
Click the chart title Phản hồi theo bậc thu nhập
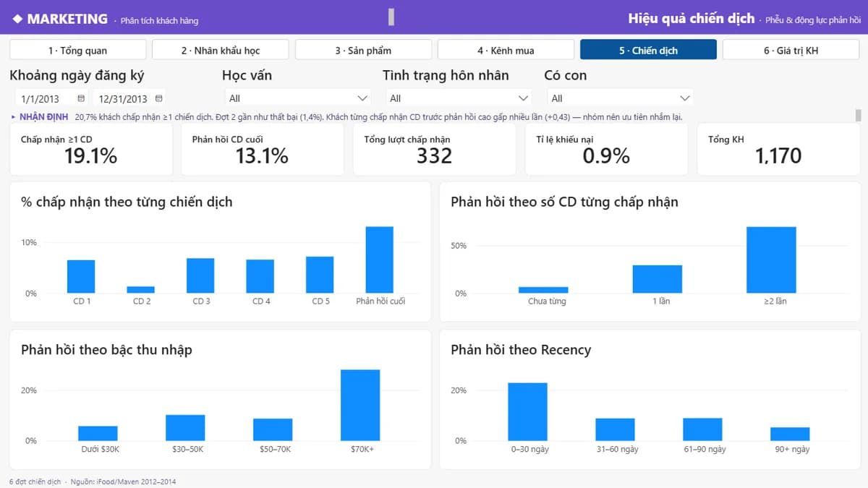coord(106,350)
